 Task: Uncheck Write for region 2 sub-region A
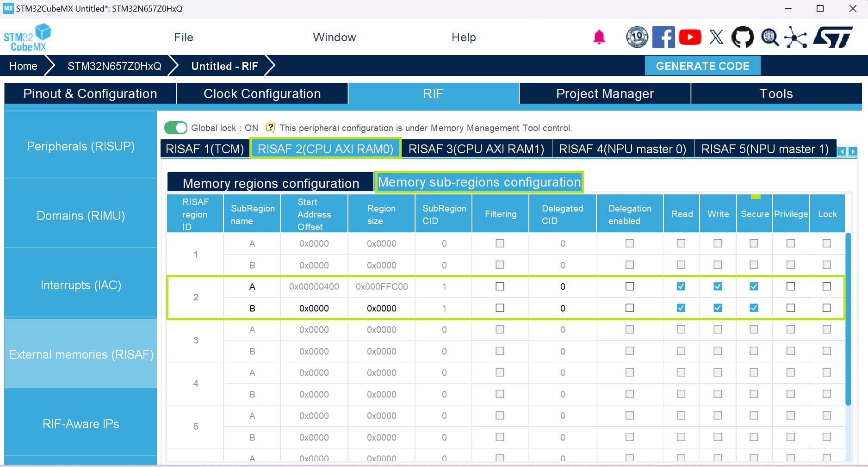[718, 286]
